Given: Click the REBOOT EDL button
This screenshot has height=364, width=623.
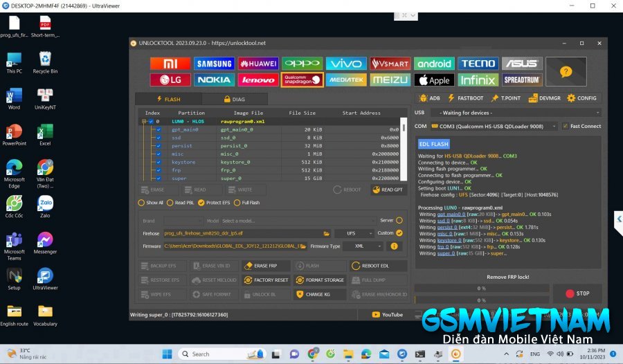Looking at the screenshot, I should (x=379, y=266).
